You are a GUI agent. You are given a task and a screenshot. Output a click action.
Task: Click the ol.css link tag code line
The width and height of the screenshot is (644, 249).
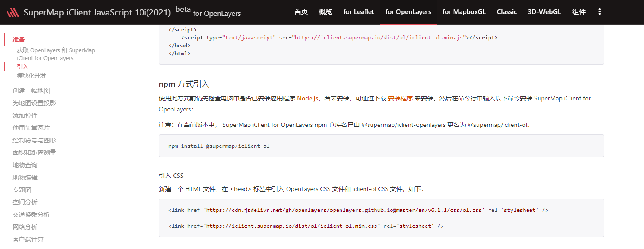(x=358, y=210)
